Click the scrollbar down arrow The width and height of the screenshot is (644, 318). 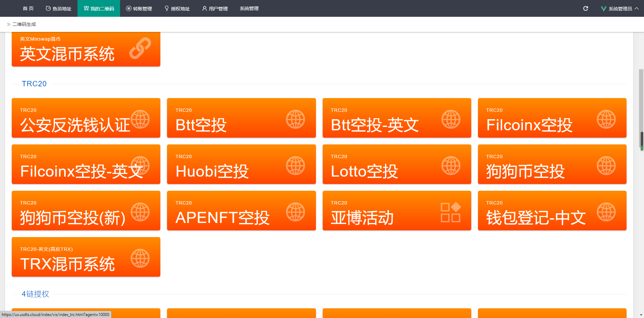click(x=641, y=315)
